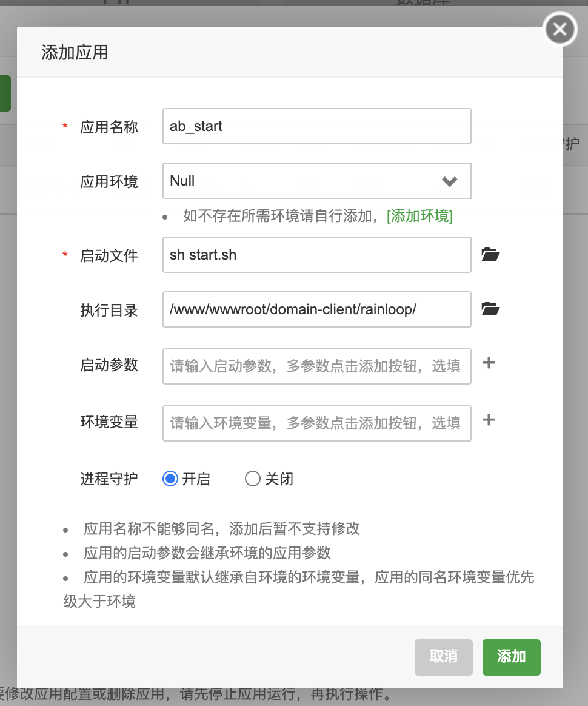This screenshot has width=588, height=706.
Task: Click the 环境变量 label
Action: coord(109,422)
